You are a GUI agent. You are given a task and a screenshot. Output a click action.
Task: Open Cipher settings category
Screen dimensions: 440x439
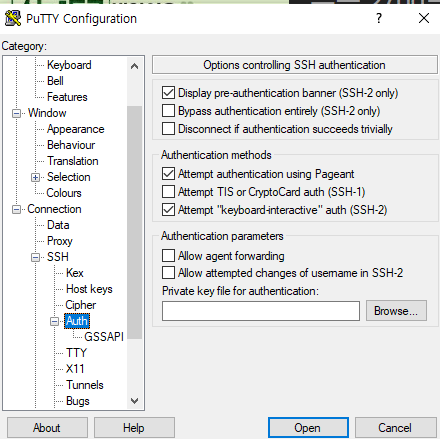tap(81, 305)
